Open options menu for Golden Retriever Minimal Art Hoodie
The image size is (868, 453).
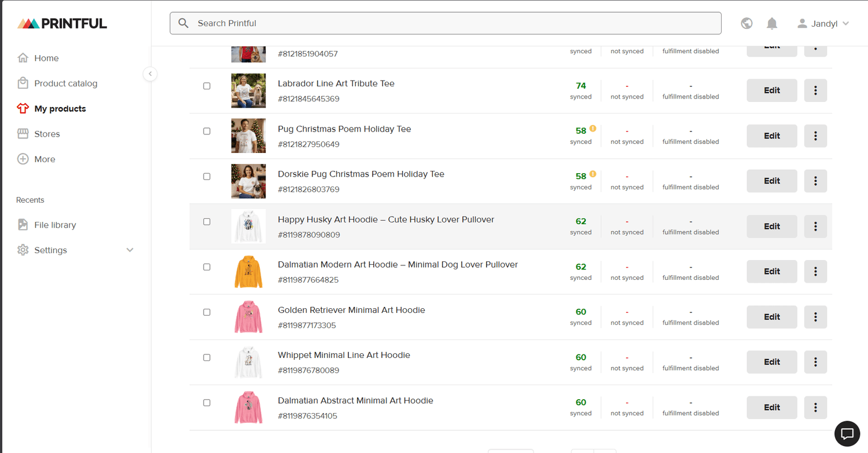[815, 317]
